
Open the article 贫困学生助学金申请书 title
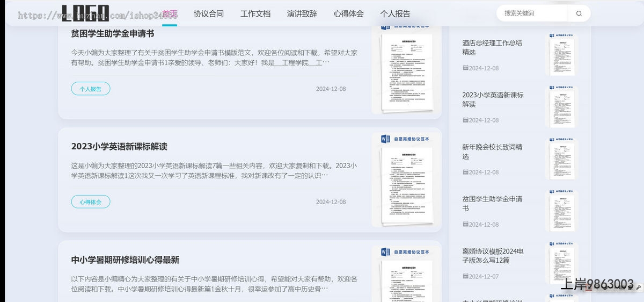point(113,34)
